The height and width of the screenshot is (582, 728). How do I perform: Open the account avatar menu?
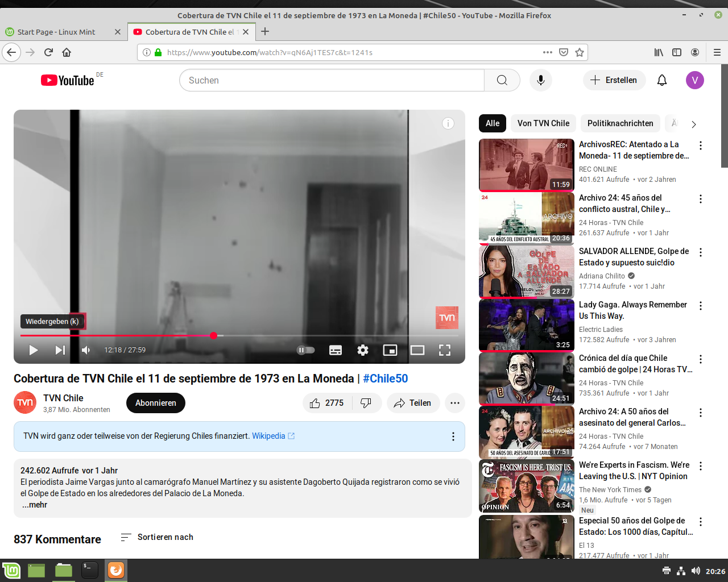click(695, 80)
